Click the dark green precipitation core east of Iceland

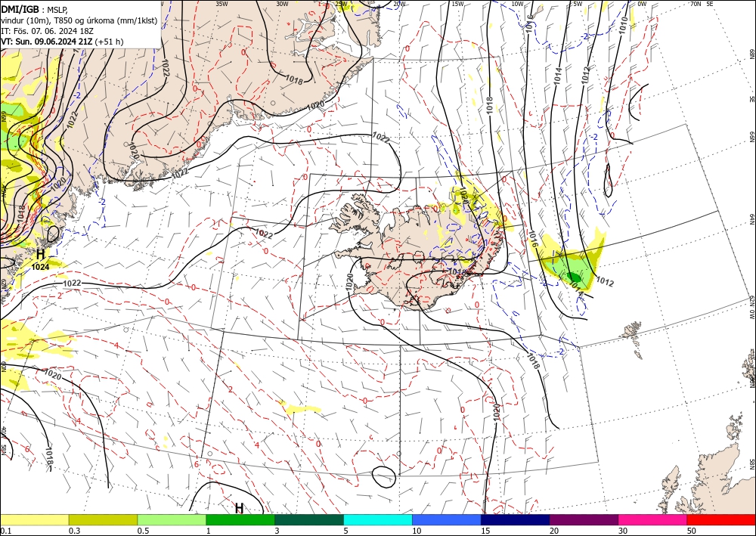coord(575,277)
